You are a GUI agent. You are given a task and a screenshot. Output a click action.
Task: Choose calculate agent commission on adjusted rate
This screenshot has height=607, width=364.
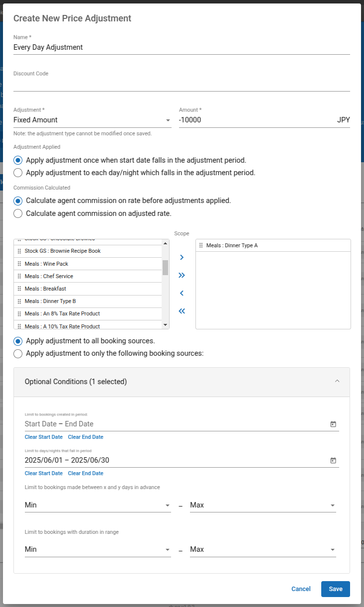18,213
